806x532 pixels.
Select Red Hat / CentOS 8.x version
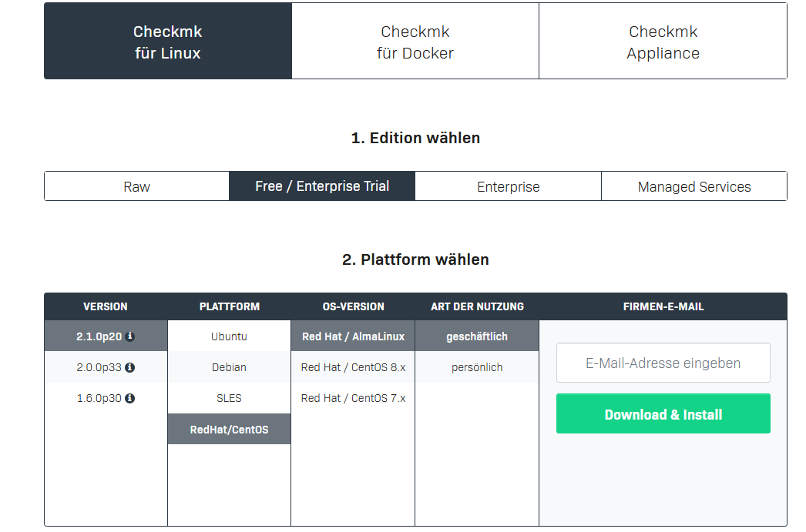coord(353,367)
